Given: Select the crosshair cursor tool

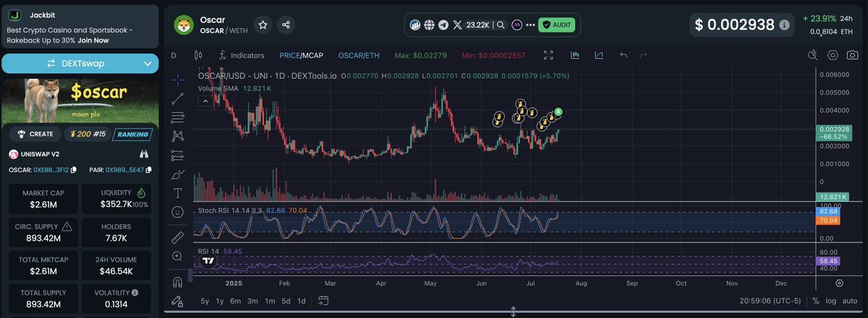Looking at the screenshot, I should click(177, 80).
